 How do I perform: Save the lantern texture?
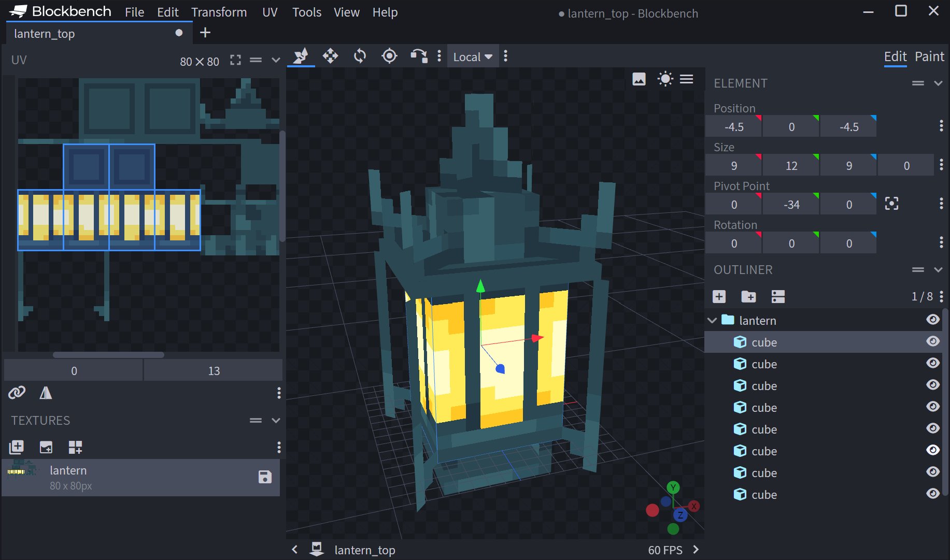click(265, 477)
